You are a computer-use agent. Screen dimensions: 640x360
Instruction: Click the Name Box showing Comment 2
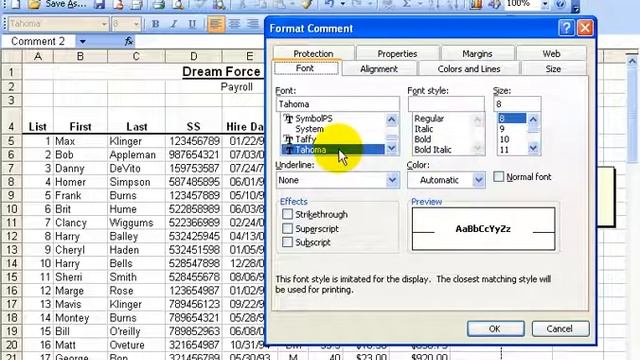tap(39, 41)
